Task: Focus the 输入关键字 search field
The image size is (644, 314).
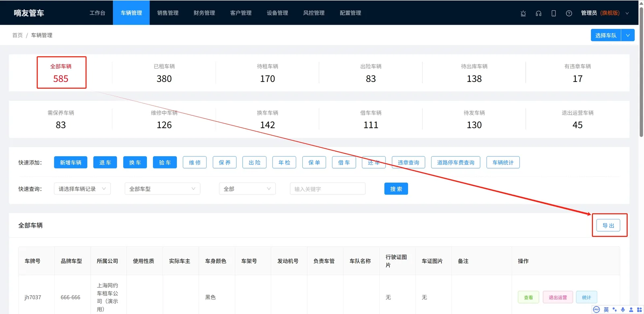Action: click(x=328, y=189)
